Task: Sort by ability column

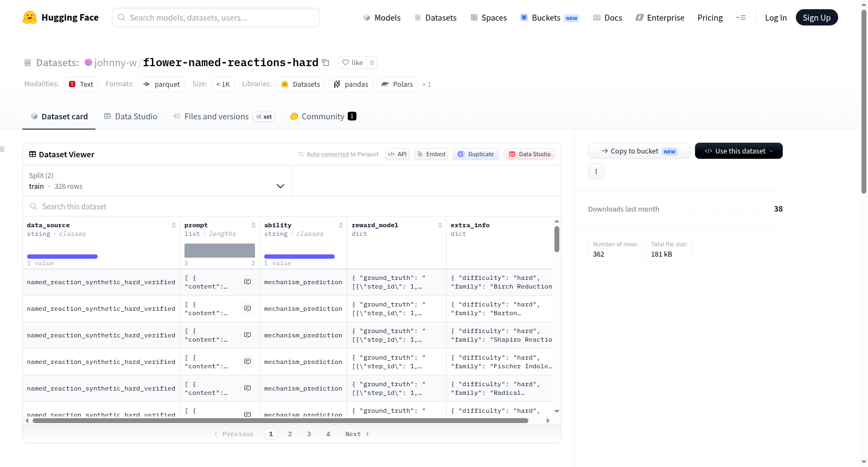Action: 341,225
